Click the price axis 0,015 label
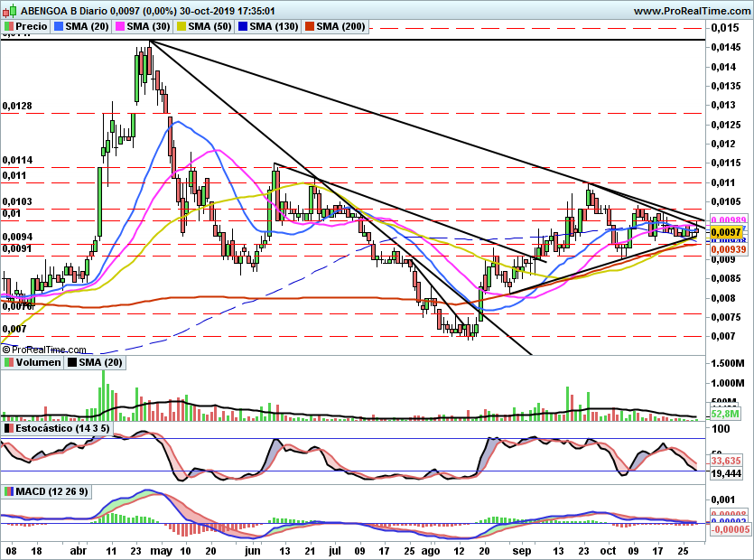The height and width of the screenshot is (560, 754). pyautogui.click(x=725, y=28)
